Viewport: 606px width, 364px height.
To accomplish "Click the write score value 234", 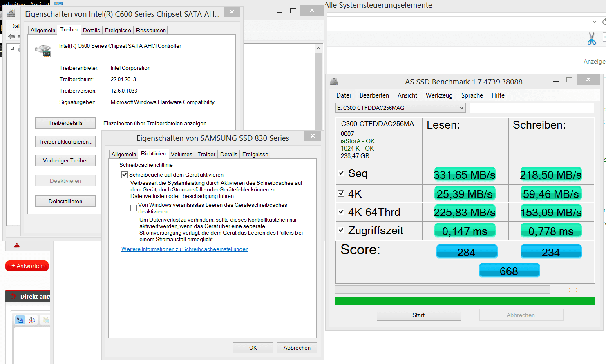I will pos(551,252).
